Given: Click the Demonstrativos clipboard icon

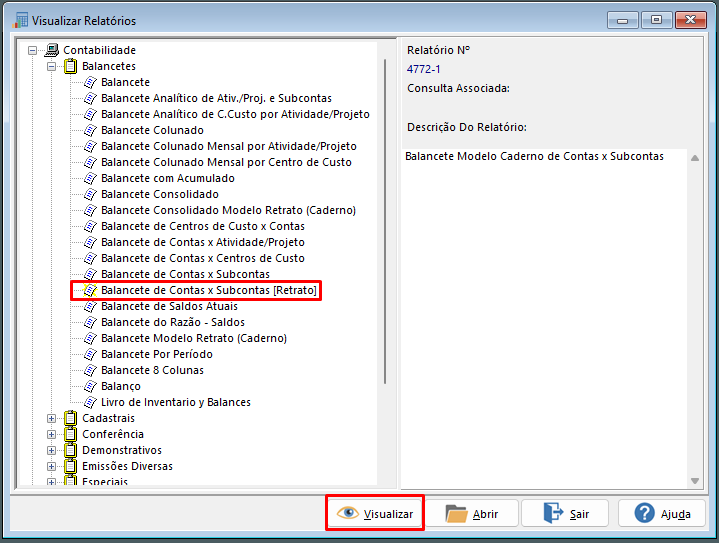Looking at the screenshot, I should pos(70,450).
